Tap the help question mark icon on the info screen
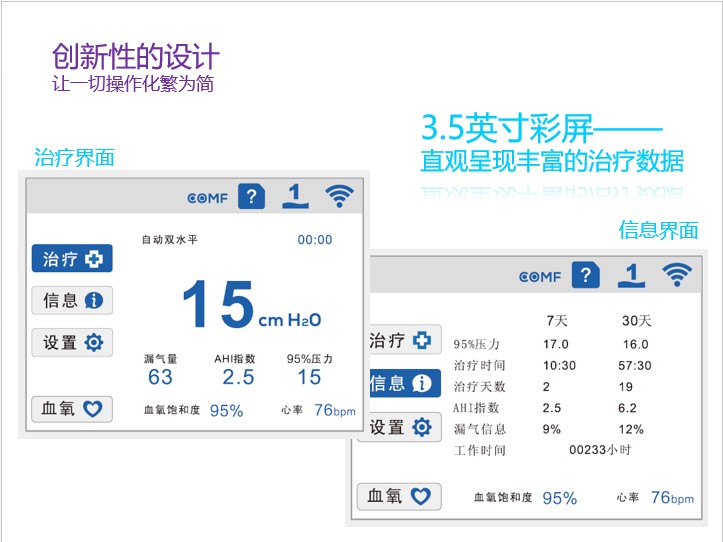This screenshot has height=542, width=723. click(585, 276)
